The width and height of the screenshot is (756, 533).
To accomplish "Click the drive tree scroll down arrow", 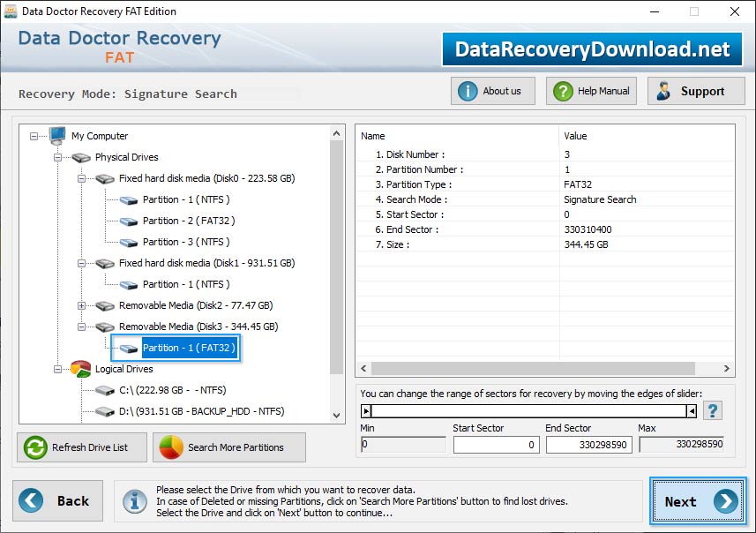I will coord(336,416).
